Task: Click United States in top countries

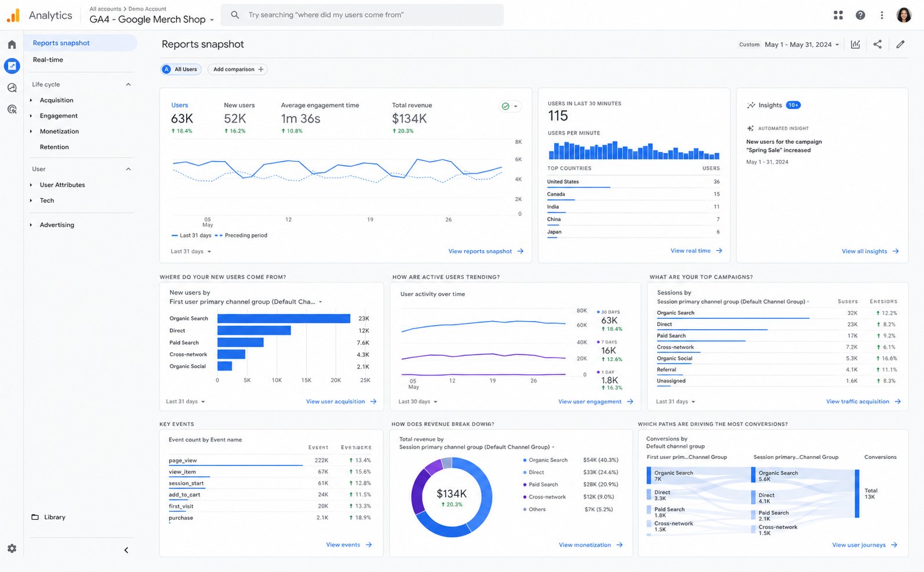Action: pos(563,182)
